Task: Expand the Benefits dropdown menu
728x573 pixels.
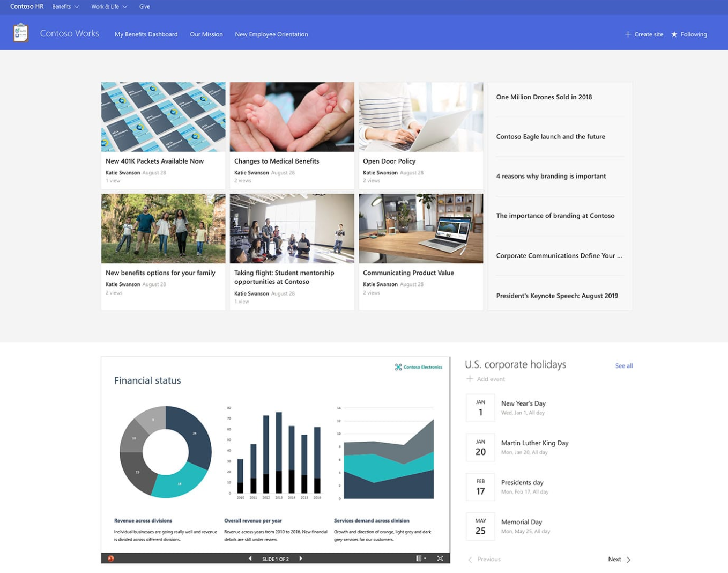Action: (65, 6)
